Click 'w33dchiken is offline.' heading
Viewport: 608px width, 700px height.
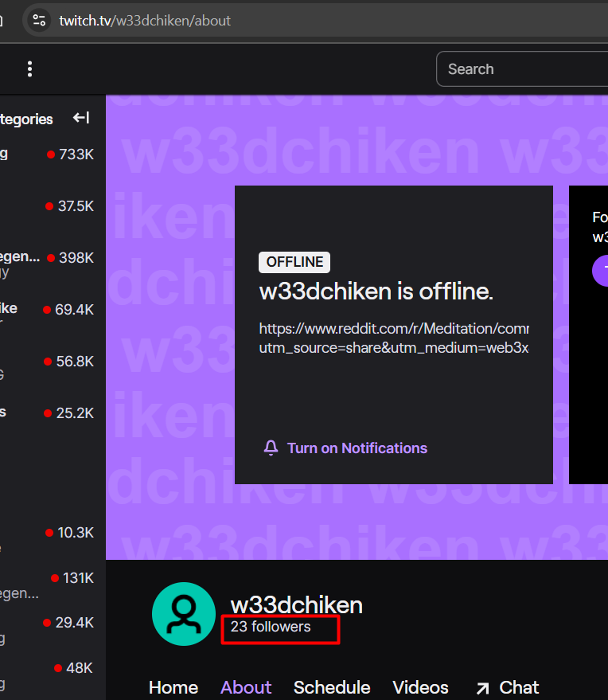tap(376, 291)
